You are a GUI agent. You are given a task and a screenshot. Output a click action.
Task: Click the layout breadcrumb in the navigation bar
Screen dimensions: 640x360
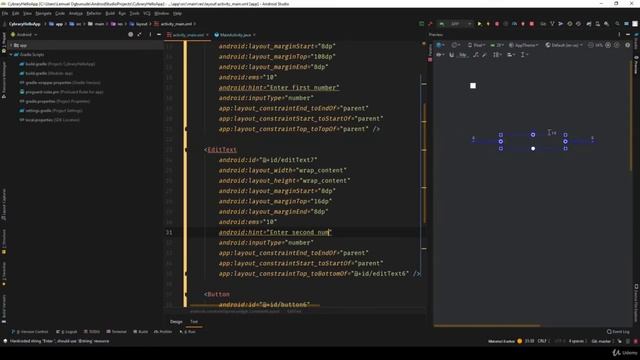coord(139,24)
